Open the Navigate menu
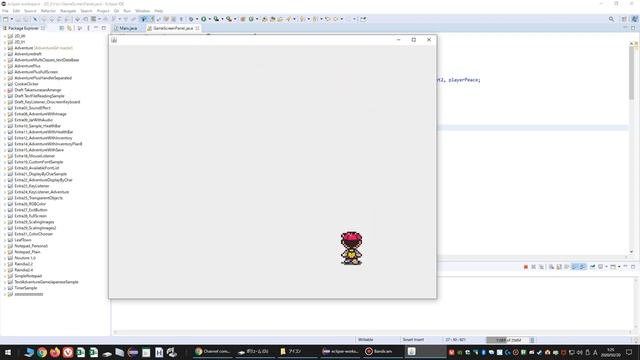 click(68, 11)
